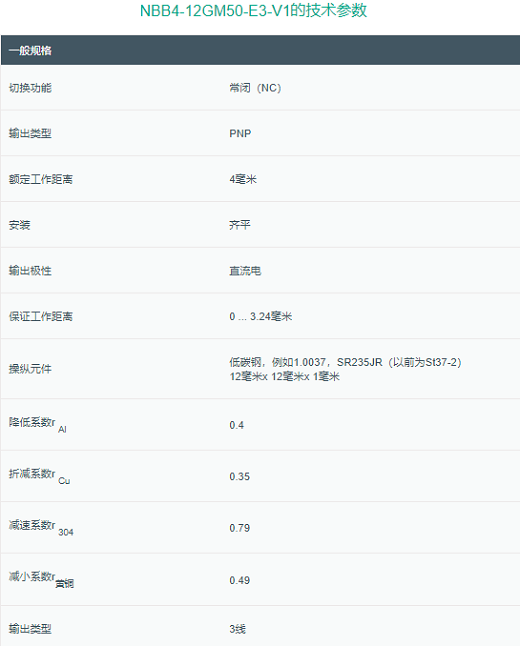Click the 0.79 value for r 304
520x646 pixels.
(240, 528)
